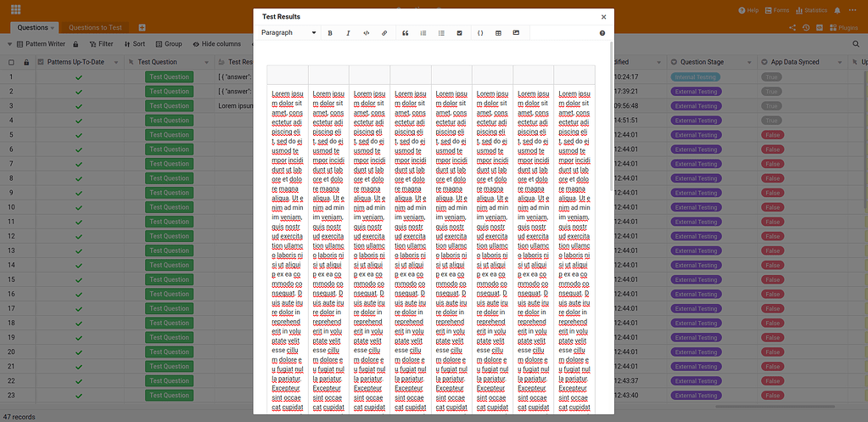Screen dimensions: 868x422
Task: Open the app grid menu icon
Action: click(16, 10)
